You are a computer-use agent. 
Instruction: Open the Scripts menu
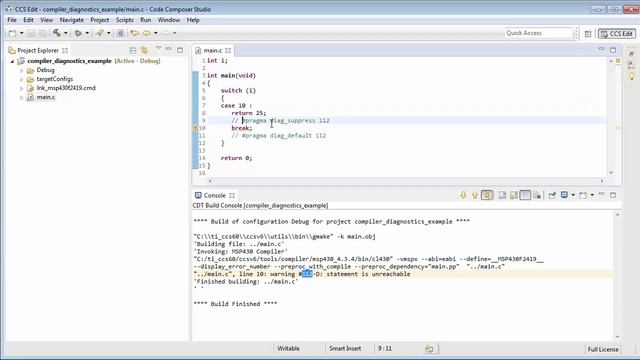click(x=124, y=20)
